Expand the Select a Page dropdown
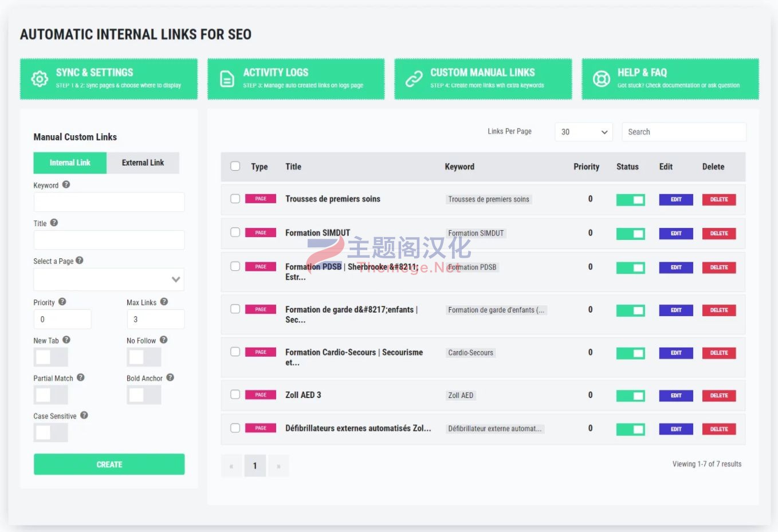This screenshot has height=532, width=778. coord(109,279)
